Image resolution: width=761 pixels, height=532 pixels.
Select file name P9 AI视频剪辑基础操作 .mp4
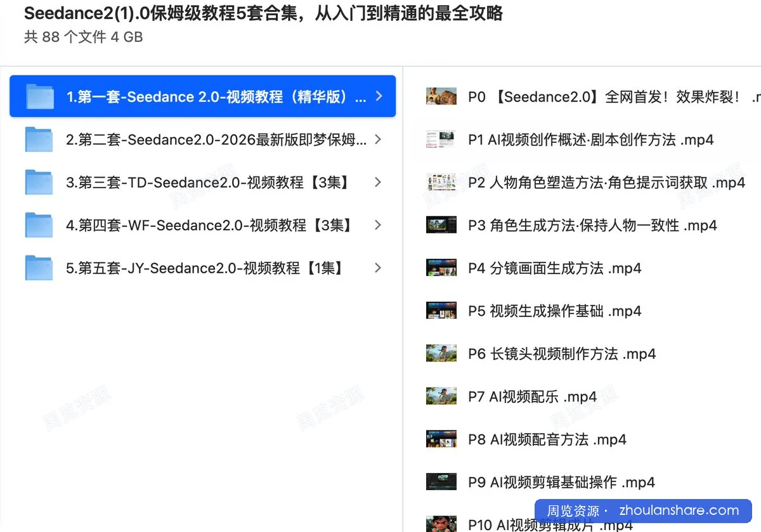click(x=561, y=482)
